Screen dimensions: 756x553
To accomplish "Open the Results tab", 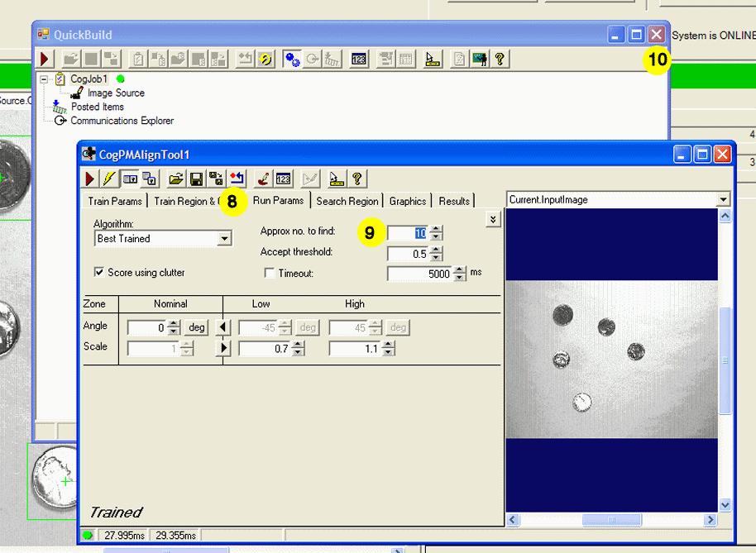I will tap(454, 201).
